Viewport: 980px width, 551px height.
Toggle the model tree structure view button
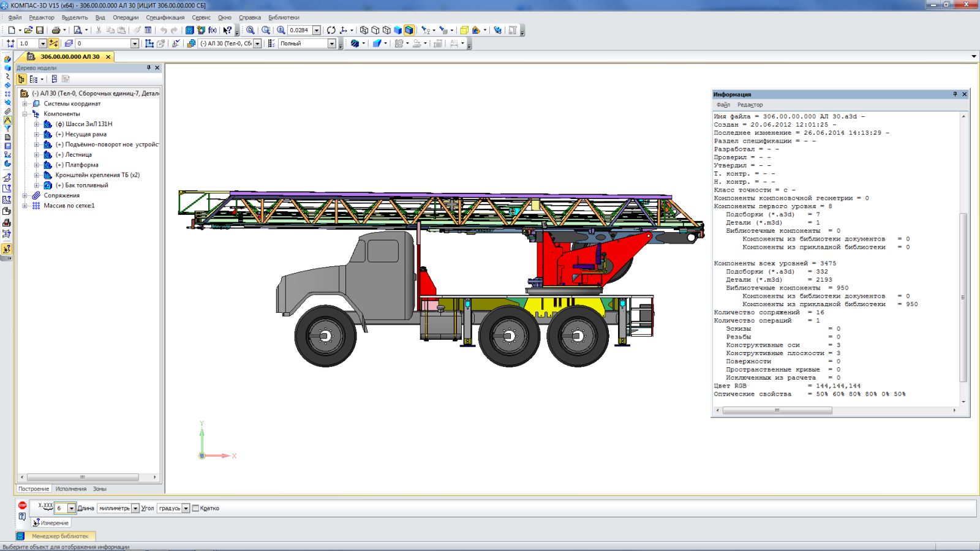click(x=22, y=79)
